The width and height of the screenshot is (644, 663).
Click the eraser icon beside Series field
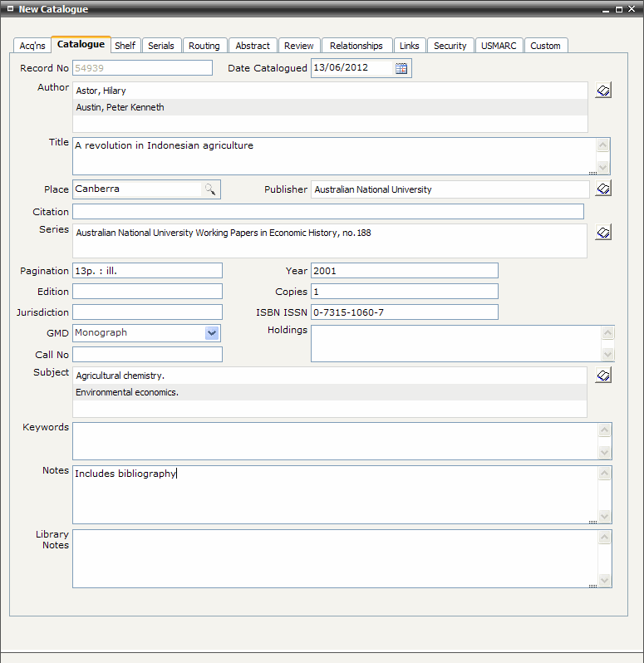pyautogui.click(x=603, y=233)
